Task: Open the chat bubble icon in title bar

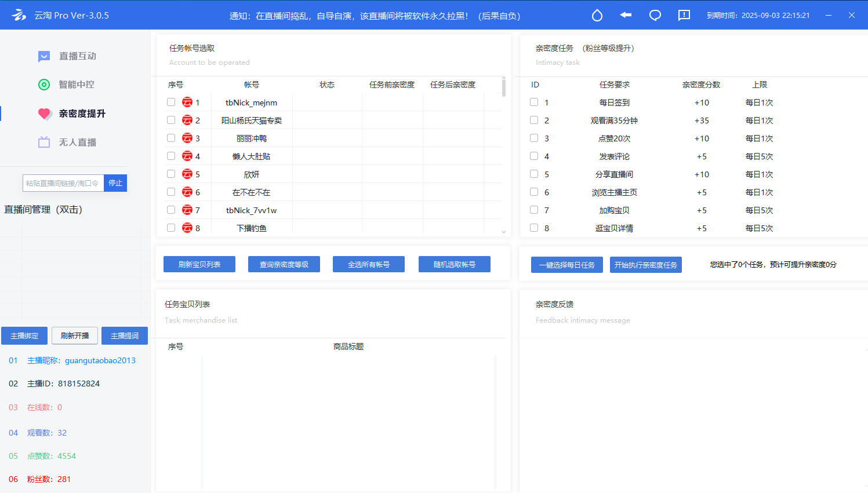Action: [x=655, y=16]
